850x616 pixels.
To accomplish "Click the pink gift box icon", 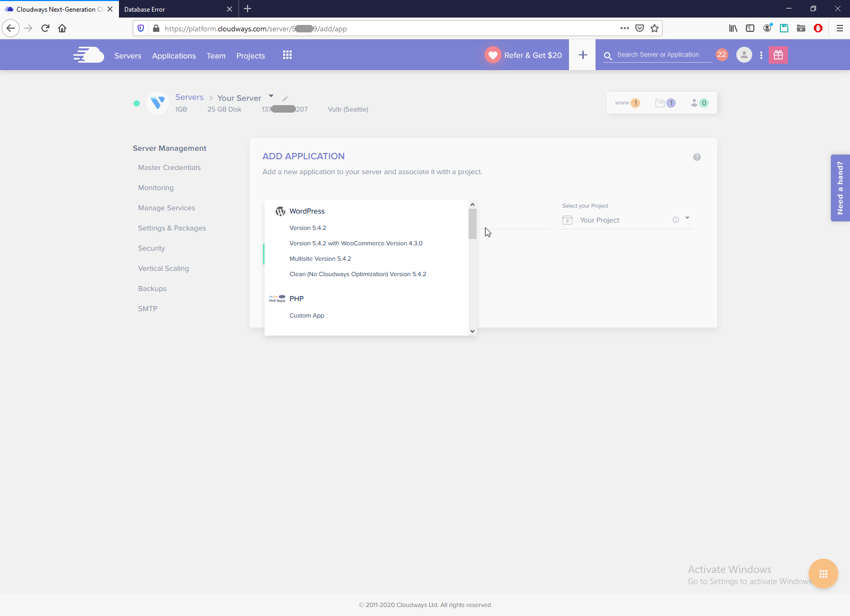I will pyautogui.click(x=778, y=55).
